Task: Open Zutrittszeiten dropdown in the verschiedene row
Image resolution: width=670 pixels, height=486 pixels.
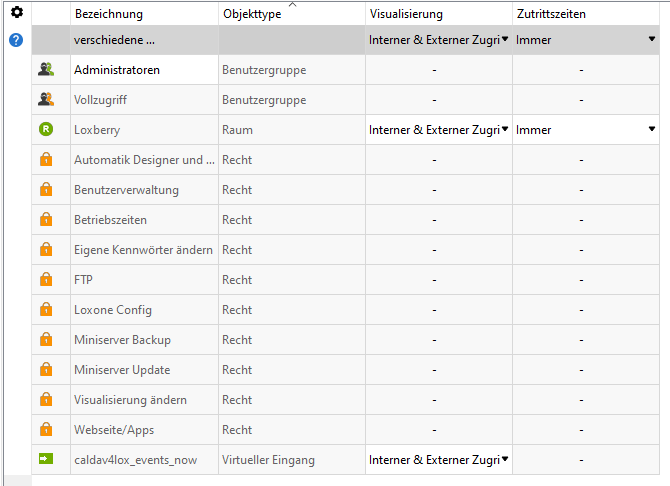Action: tap(652, 40)
